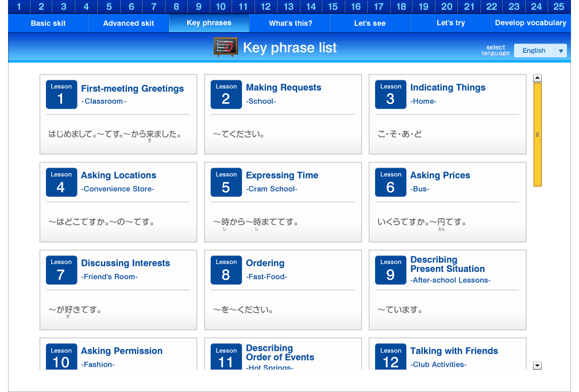The image size is (579, 392).
Task: Click the scrollbar down arrow
Action: pos(537,365)
